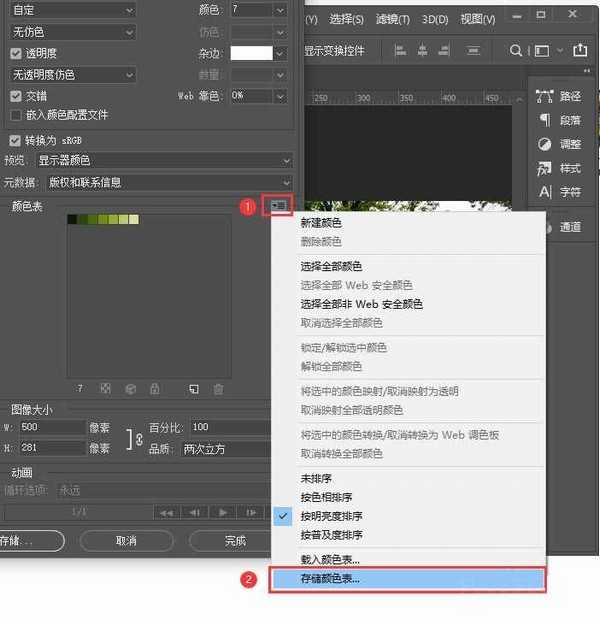The image size is (600, 626).
Task: Open the 样式 (Styles) panel icon
Action: [x=545, y=167]
